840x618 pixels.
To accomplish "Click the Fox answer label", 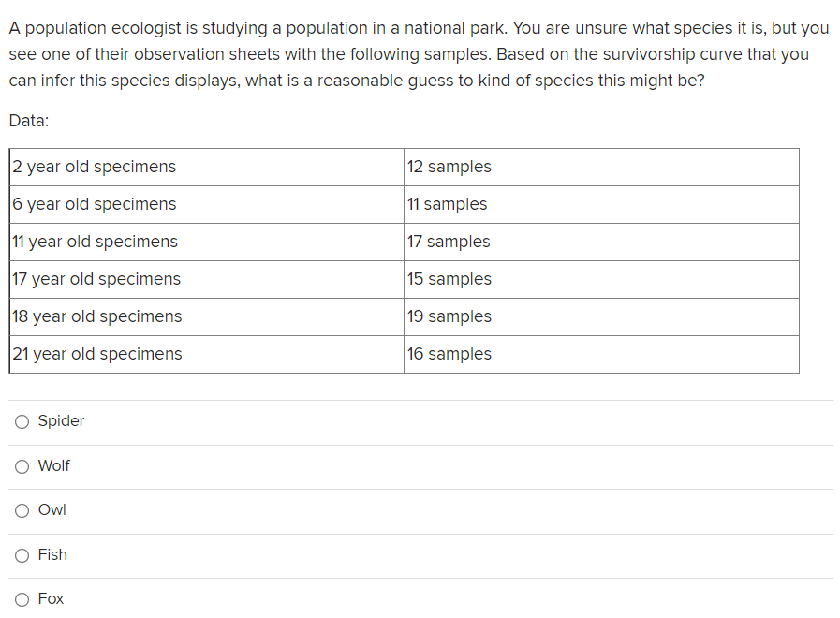I will [51, 599].
